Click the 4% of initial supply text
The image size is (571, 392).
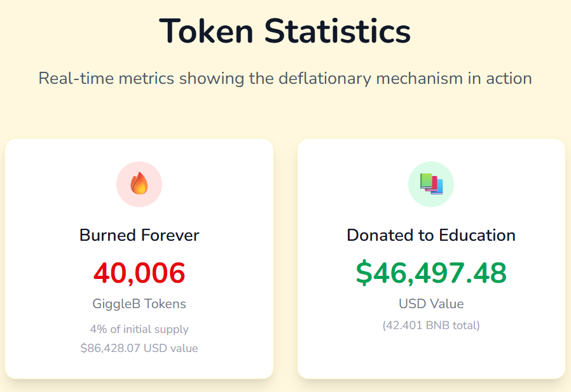(x=139, y=329)
